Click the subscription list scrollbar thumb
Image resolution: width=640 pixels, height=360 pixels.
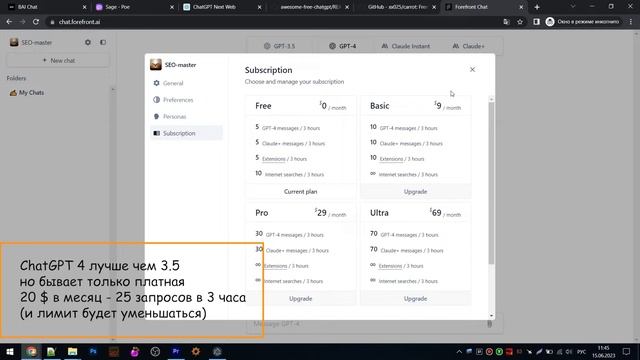point(491,183)
